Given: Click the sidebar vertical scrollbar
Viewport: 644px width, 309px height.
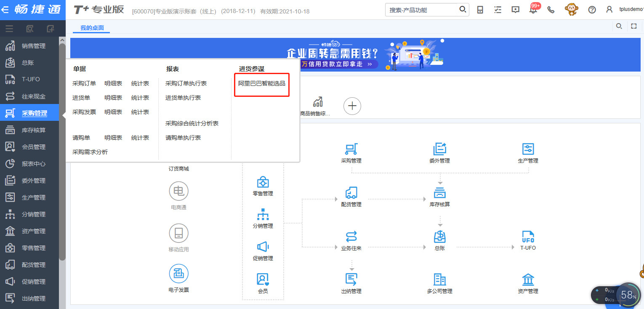Looking at the screenshot, I should pyautogui.click(x=62, y=152).
